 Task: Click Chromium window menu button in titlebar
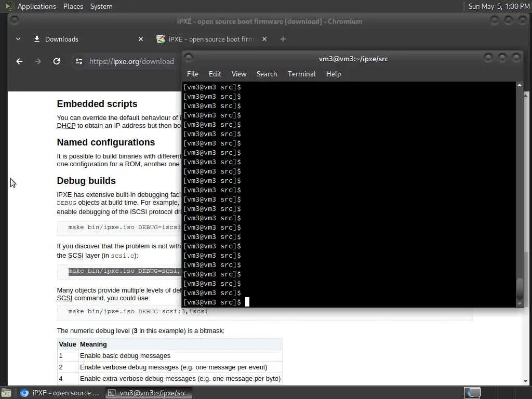point(14,20)
